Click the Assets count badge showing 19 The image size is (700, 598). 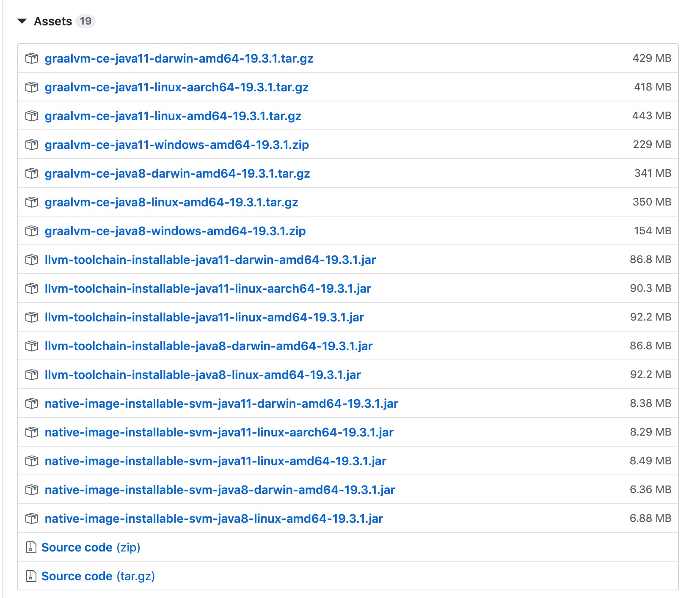click(85, 21)
